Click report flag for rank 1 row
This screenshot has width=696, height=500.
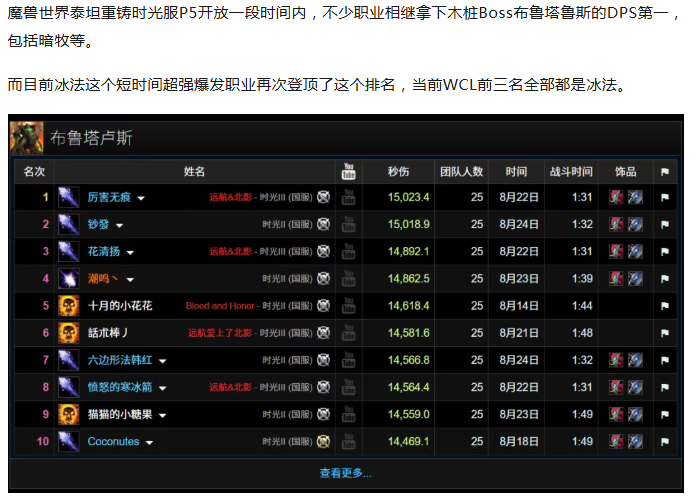[x=664, y=197]
